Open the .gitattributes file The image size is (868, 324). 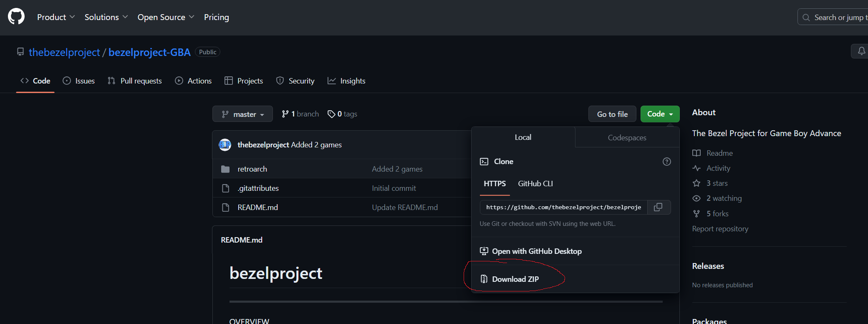[258, 188]
